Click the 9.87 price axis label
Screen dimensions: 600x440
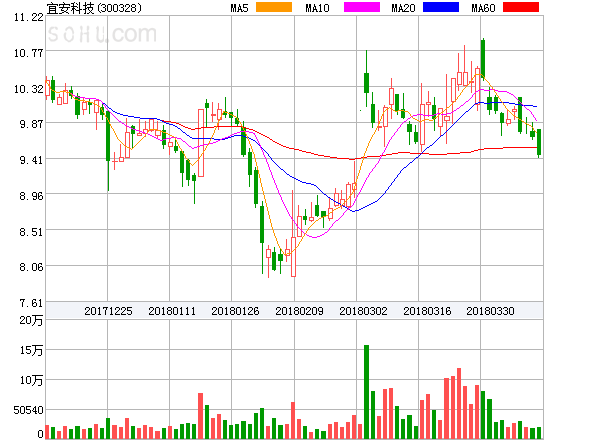click(31, 124)
